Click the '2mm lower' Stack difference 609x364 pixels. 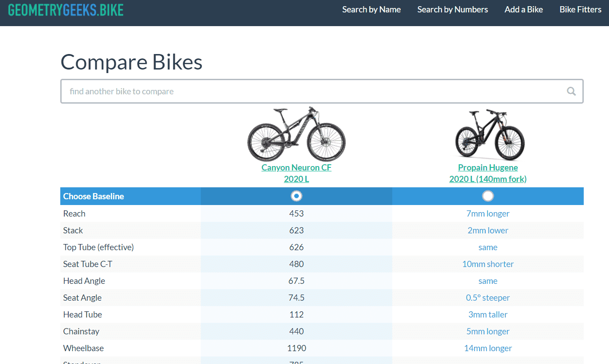click(x=488, y=230)
